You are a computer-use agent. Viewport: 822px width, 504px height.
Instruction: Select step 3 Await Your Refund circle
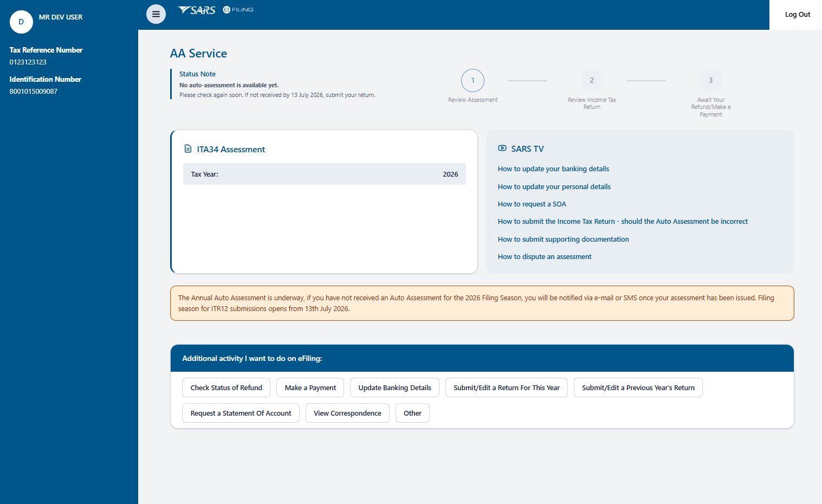[x=710, y=80]
